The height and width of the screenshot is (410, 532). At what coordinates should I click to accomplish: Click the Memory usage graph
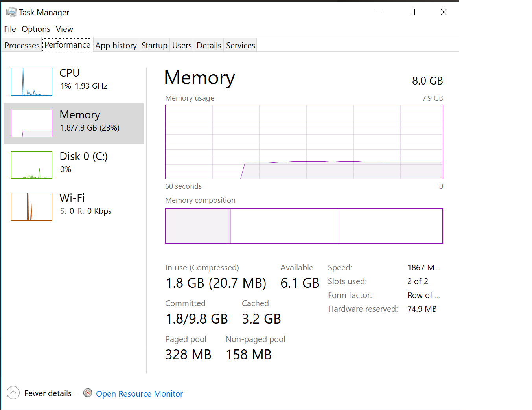pyautogui.click(x=304, y=142)
